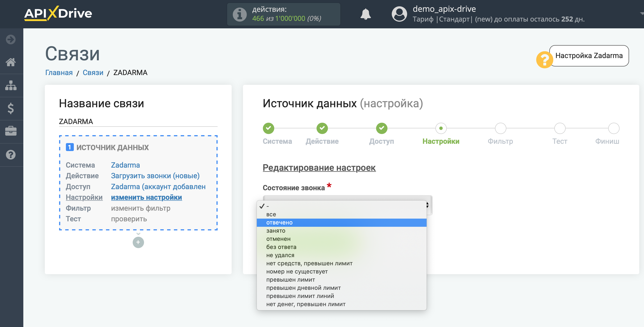Click the Редактирование настроек heading
644x327 pixels.
[x=319, y=168]
